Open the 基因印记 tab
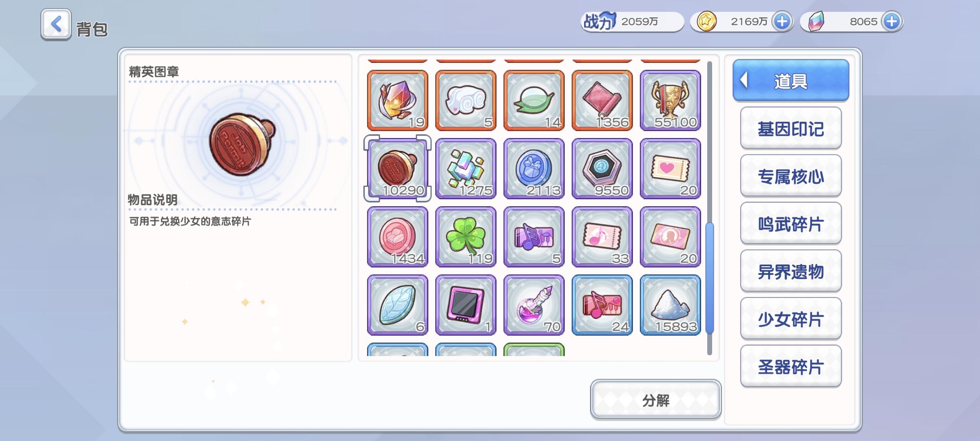The image size is (980, 441). (x=791, y=129)
